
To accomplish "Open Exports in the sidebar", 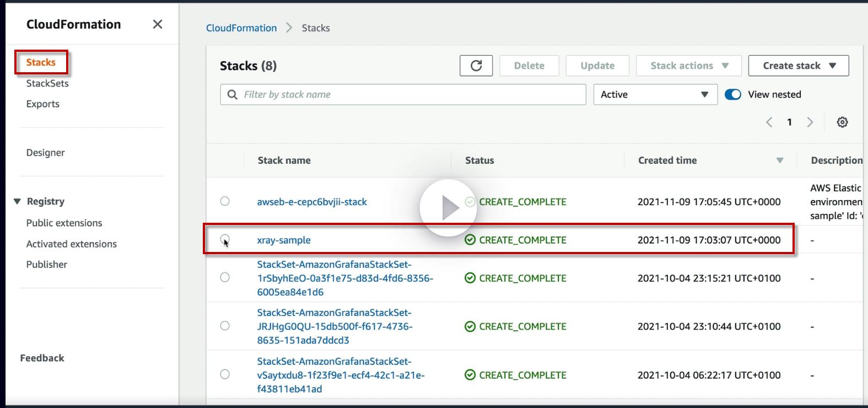I will click(x=43, y=104).
